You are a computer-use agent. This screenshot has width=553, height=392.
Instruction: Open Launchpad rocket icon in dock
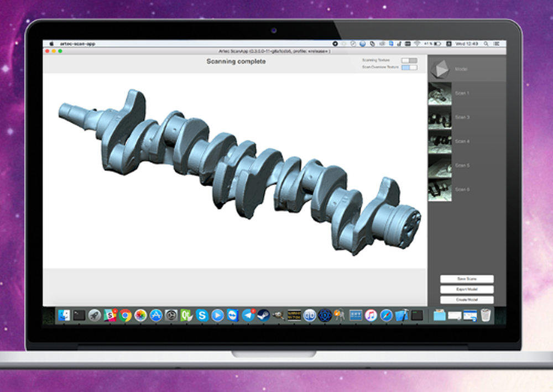94,315
